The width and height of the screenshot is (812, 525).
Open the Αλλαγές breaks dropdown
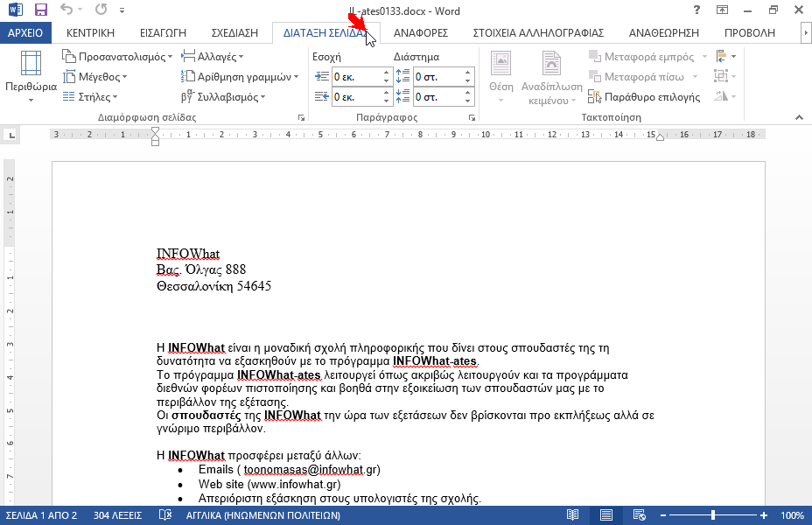pos(213,56)
